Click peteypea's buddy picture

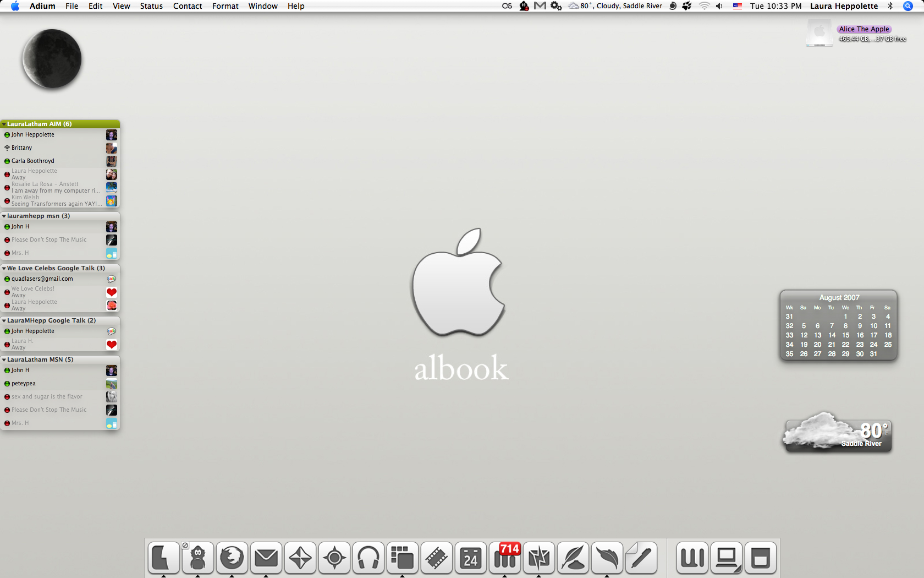[112, 384]
